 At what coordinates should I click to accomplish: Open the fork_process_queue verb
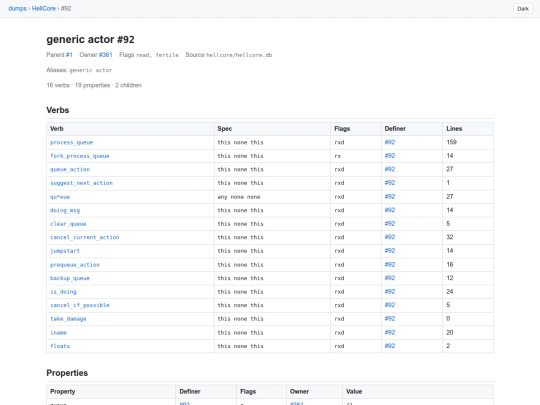click(80, 156)
